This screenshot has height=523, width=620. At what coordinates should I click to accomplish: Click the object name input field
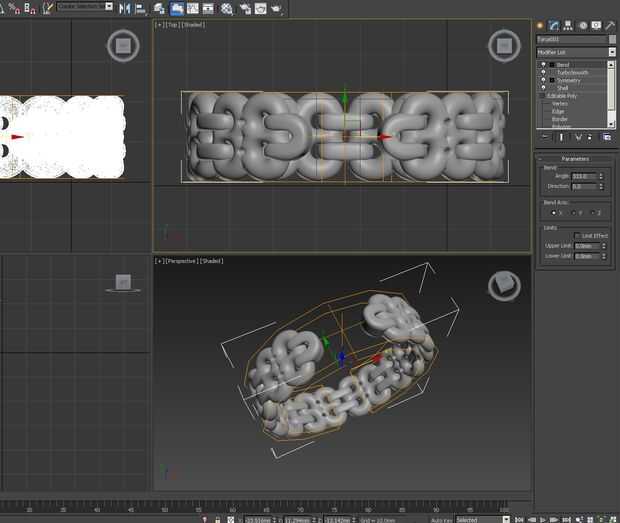[x=572, y=40]
